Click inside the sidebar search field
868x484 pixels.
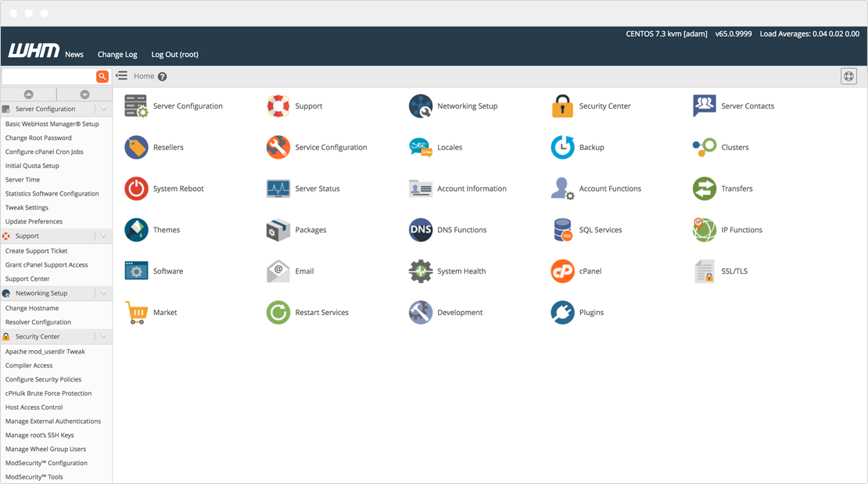(x=47, y=76)
